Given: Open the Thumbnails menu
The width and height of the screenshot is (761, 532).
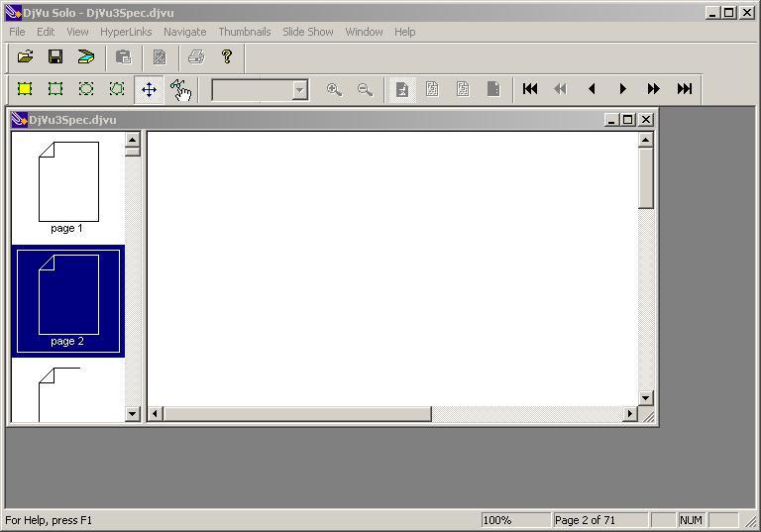Looking at the screenshot, I should [x=244, y=32].
